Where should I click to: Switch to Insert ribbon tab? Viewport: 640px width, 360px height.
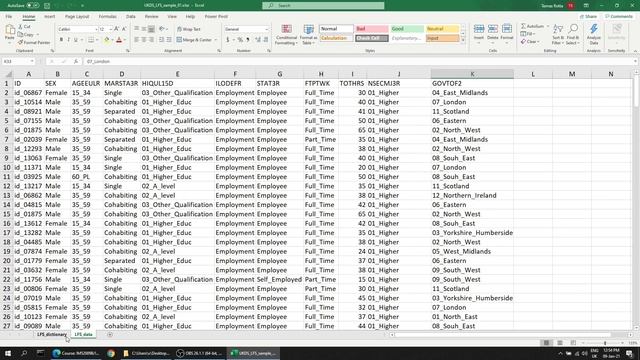pos(49,17)
